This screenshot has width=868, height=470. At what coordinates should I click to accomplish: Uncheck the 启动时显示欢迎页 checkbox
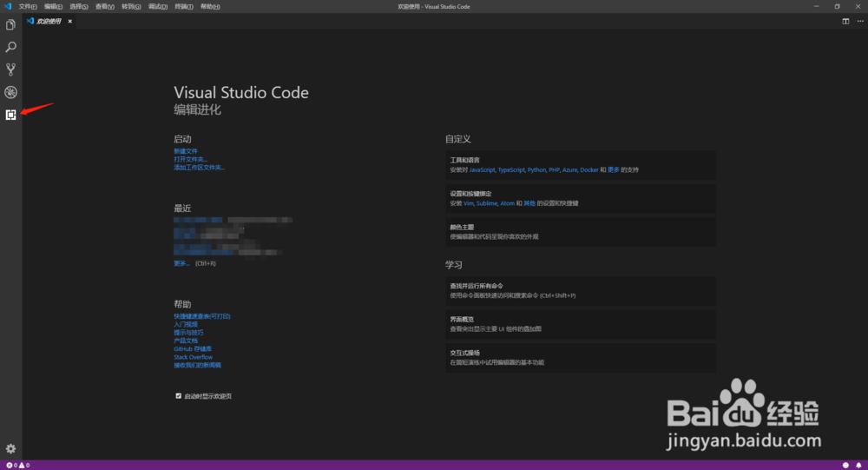click(x=178, y=396)
